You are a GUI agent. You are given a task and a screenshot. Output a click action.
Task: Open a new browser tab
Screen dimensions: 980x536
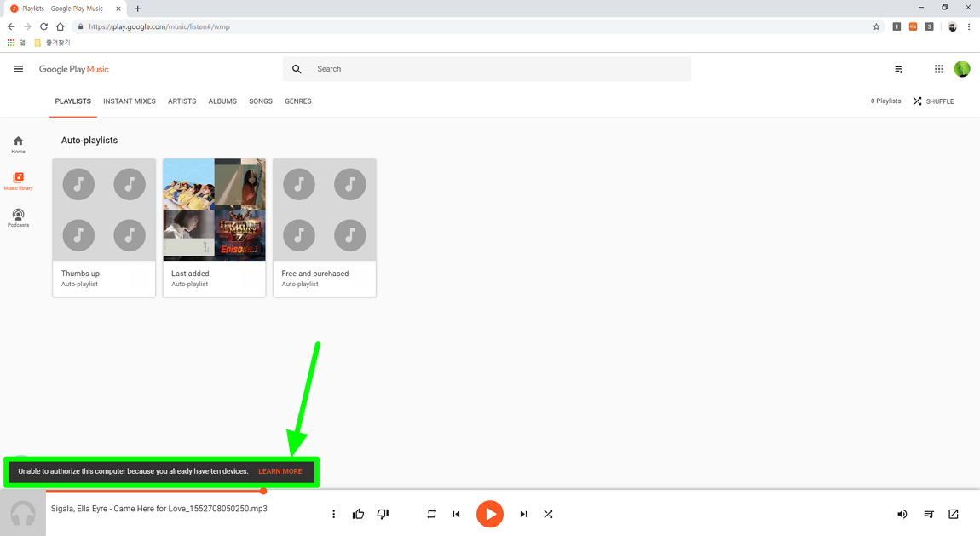point(137,9)
